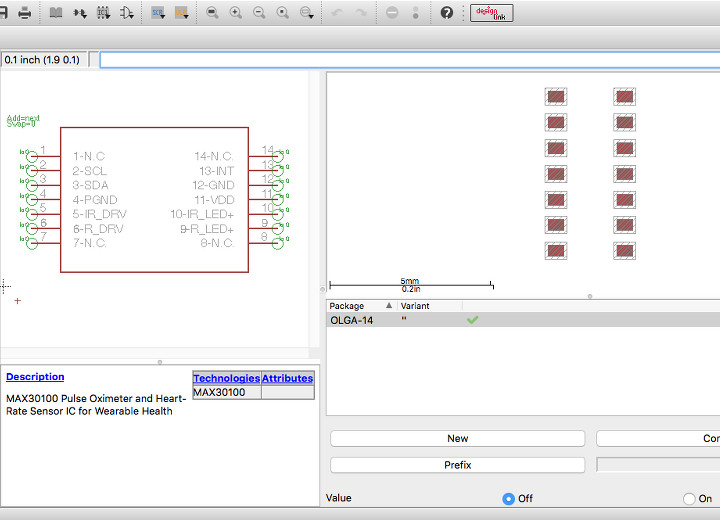Click pin label 2-SCL in symbol

[90, 171]
